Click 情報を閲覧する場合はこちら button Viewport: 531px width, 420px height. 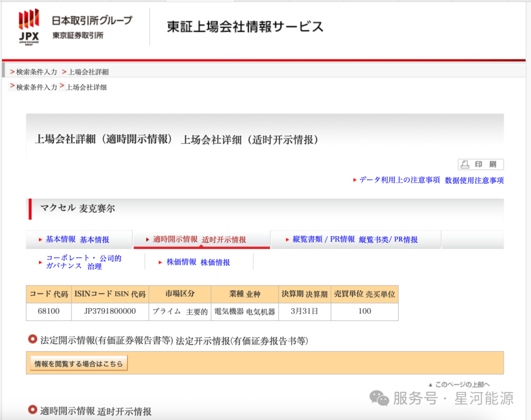pyautogui.click(x=79, y=364)
